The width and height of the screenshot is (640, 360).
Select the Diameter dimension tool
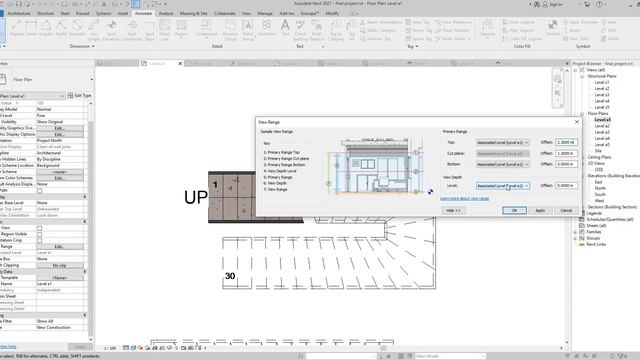[77, 29]
